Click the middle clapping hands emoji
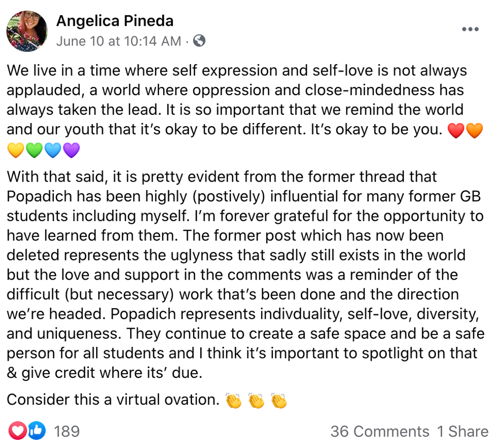The height and width of the screenshot is (448, 498). pos(256,401)
